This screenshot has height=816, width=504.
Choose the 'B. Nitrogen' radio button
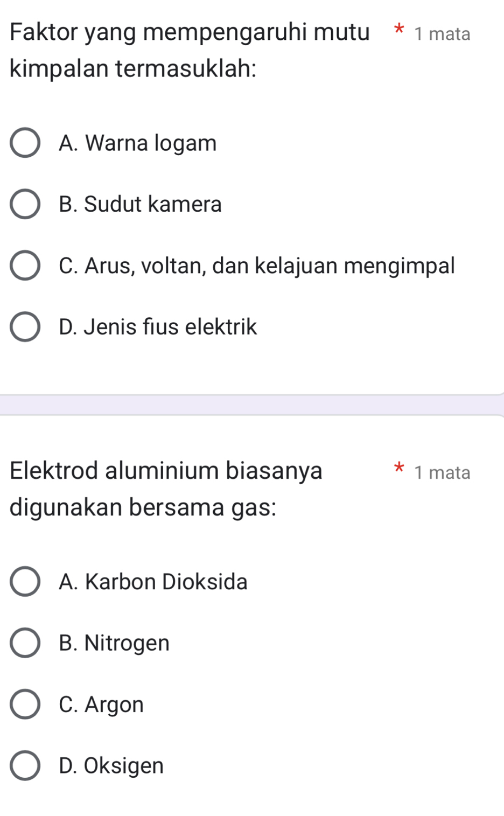point(25,643)
